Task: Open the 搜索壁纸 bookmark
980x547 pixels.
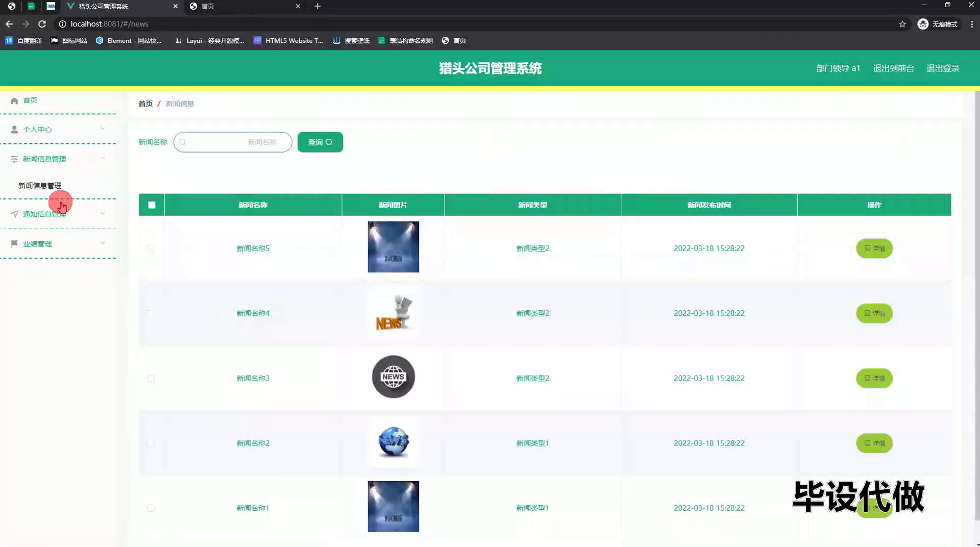Action: 351,41
